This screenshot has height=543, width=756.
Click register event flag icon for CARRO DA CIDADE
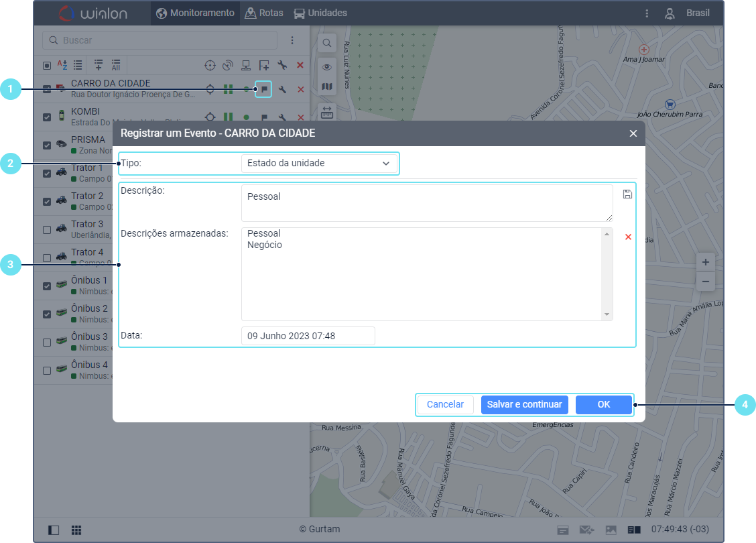click(x=264, y=89)
